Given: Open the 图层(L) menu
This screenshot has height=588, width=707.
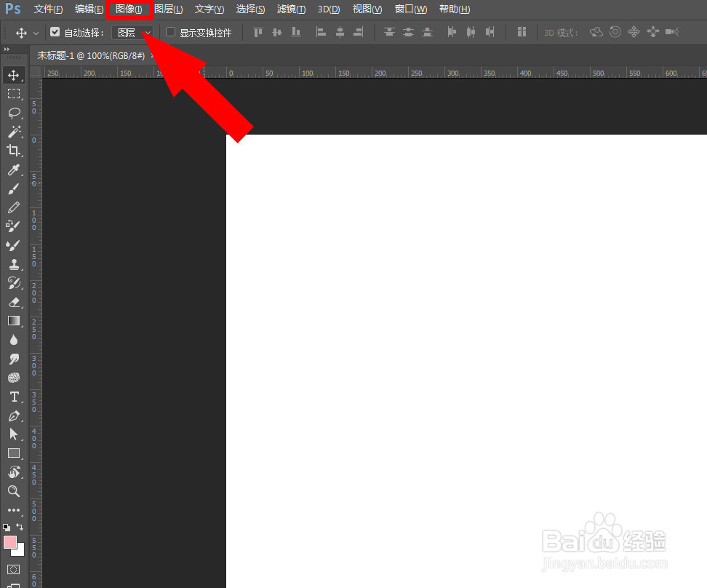Looking at the screenshot, I should 169,9.
